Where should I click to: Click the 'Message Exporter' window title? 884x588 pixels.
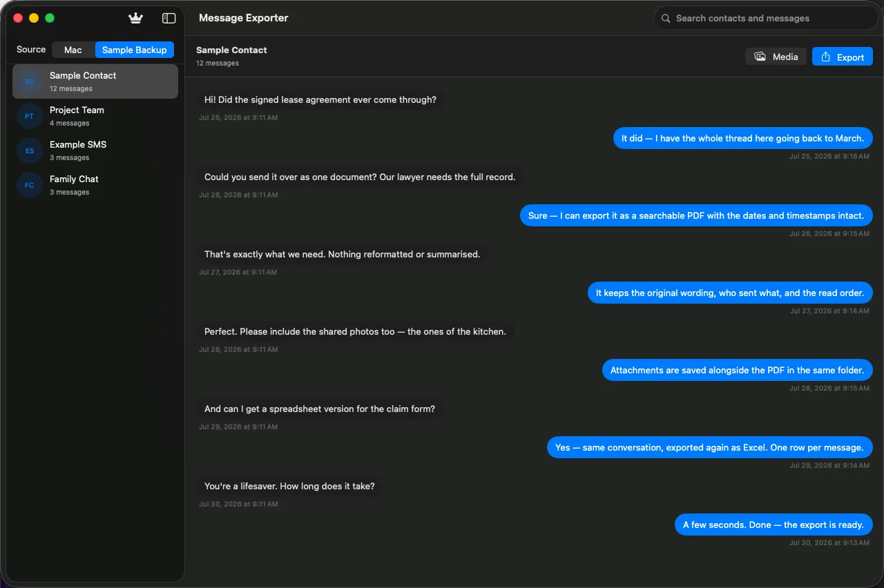coord(244,18)
